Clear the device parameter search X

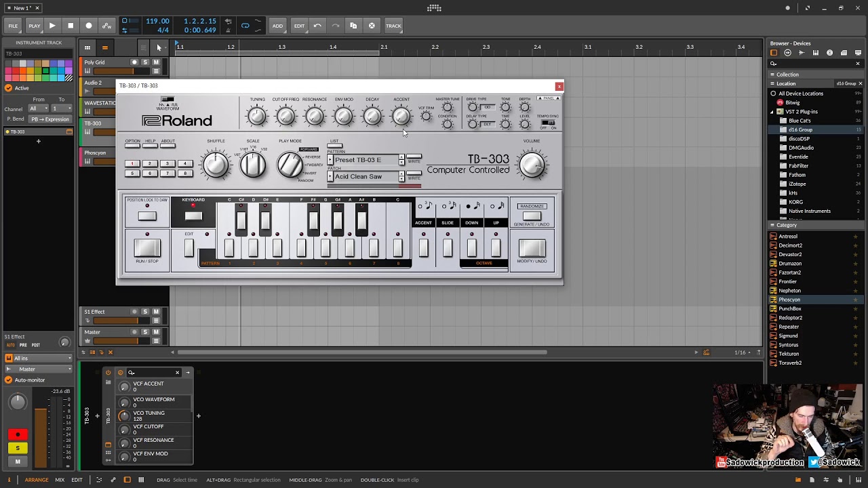click(178, 372)
